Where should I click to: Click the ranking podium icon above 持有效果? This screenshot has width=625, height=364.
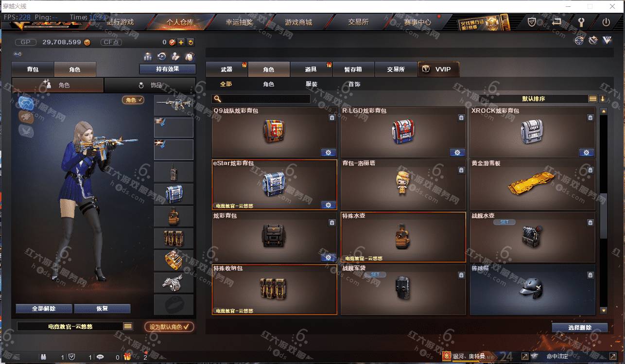click(x=148, y=57)
